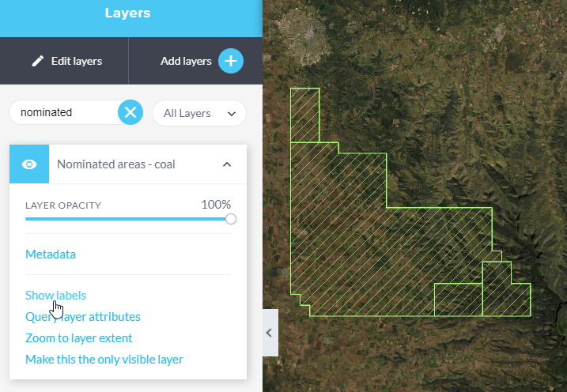Toggle visibility of Nominated areas - coal layer
This screenshot has height=392, width=567.
[x=29, y=164]
